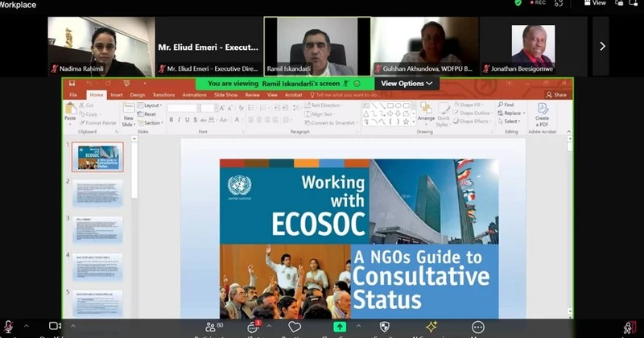Expand View Options dropdown
The height and width of the screenshot is (338, 644).
click(407, 84)
